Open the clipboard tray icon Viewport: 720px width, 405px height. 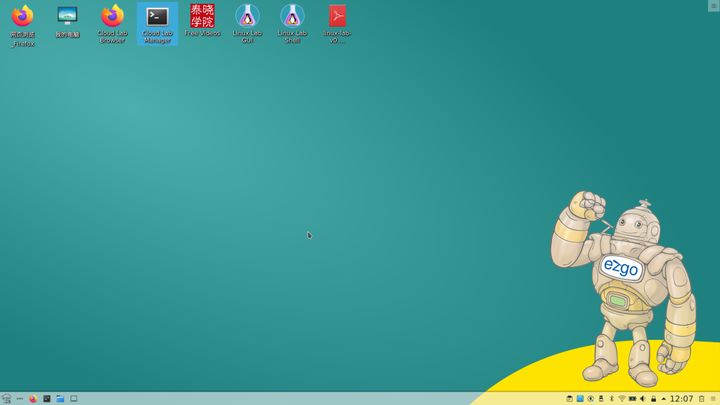coord(569,399)
